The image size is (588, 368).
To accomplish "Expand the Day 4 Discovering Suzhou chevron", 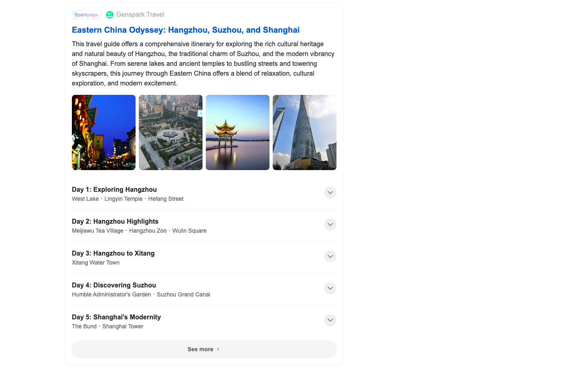I will point(330,288).
